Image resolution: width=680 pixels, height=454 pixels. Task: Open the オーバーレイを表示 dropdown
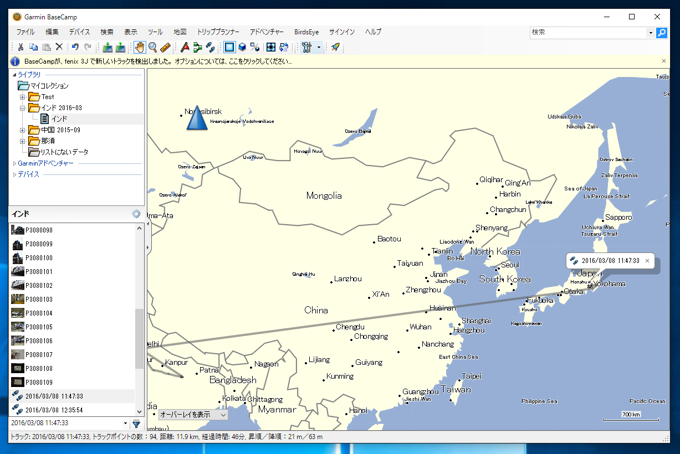point(193,415)
